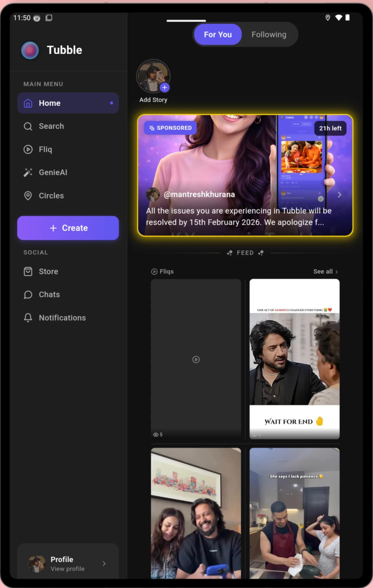Open the 'Wait for End' Fliq thumbnail

[294, 359]
